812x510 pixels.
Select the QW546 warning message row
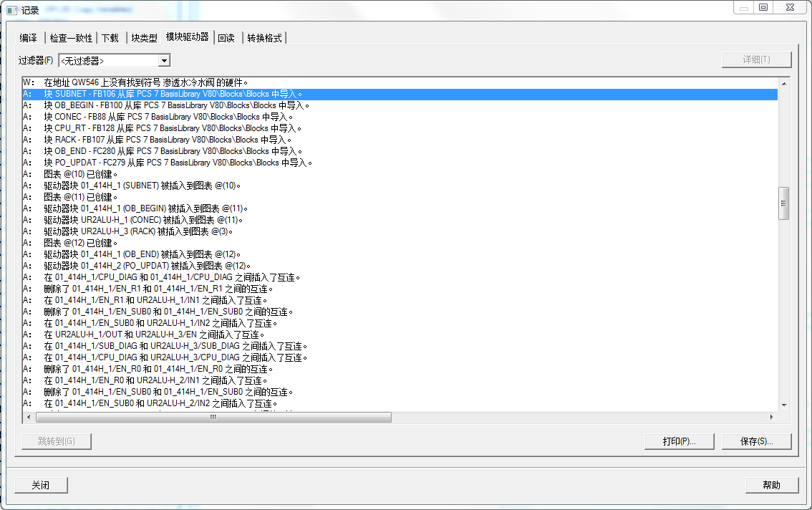(215, 82)
